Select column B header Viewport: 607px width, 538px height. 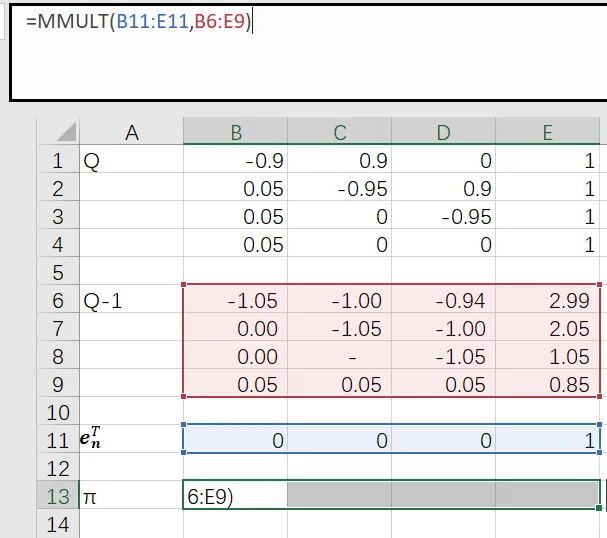pyautogui.click(x=235, y=132)
